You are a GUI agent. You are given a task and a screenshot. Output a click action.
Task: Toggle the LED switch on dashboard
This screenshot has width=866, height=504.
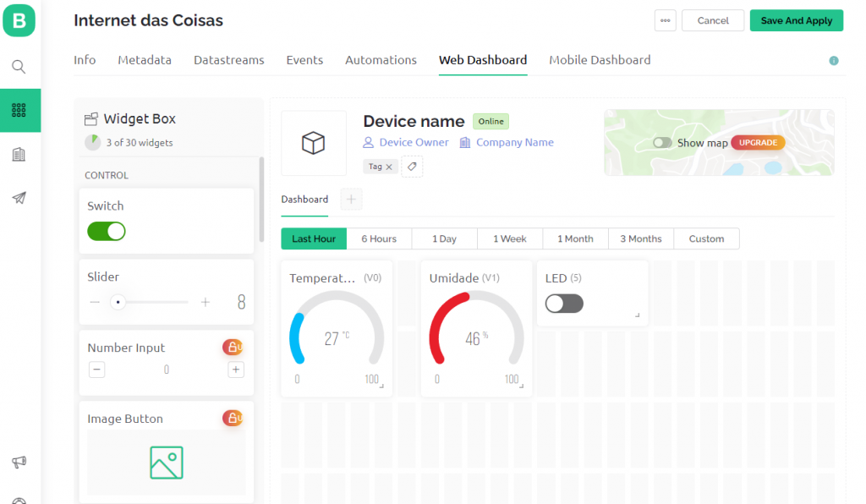click(x=564, y=304)
